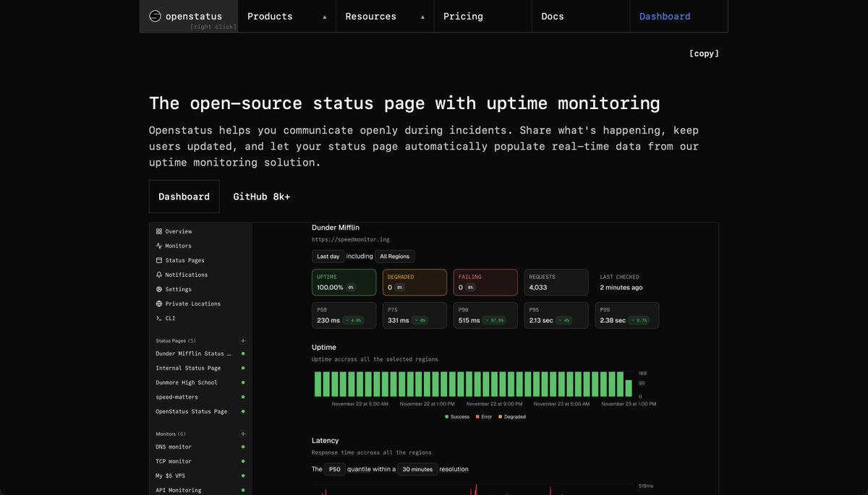
Task: Open Settings via its gear icon
Action: tap(159, 289)
